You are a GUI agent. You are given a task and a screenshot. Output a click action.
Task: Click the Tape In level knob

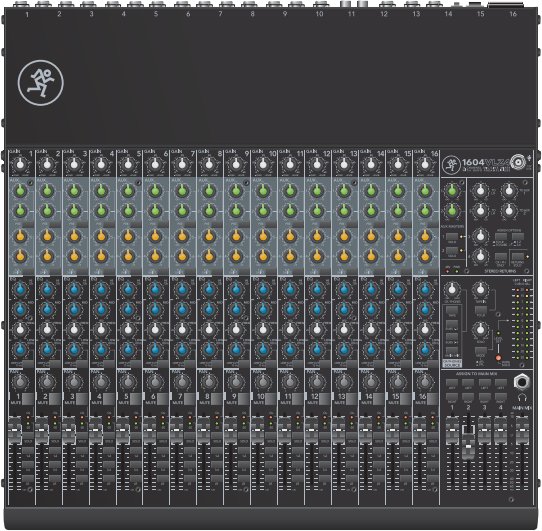tap(480, 289)
